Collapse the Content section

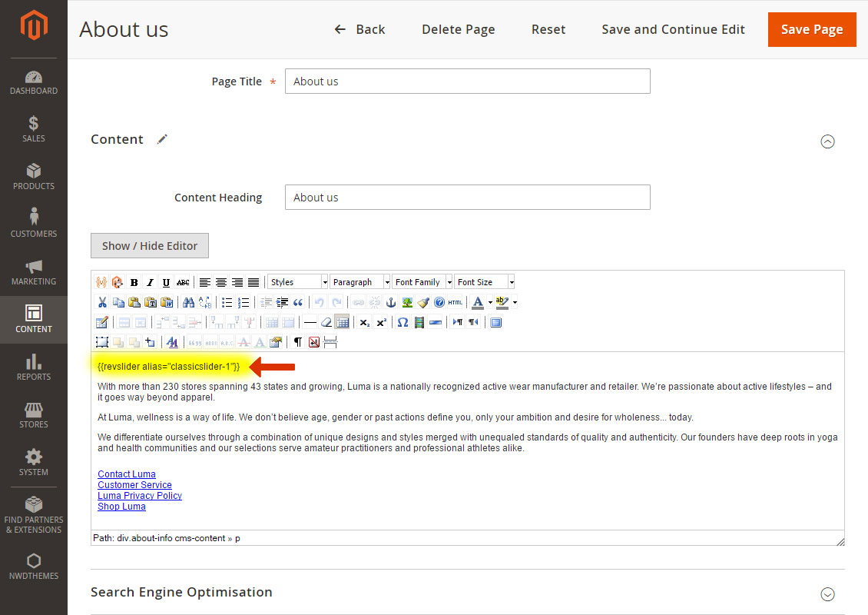827,142
